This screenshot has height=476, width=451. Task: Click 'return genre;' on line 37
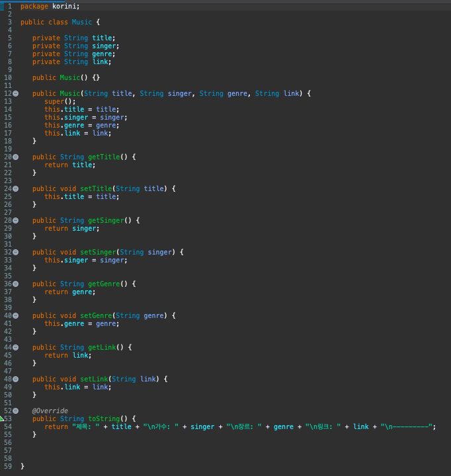tap(70, 292)
